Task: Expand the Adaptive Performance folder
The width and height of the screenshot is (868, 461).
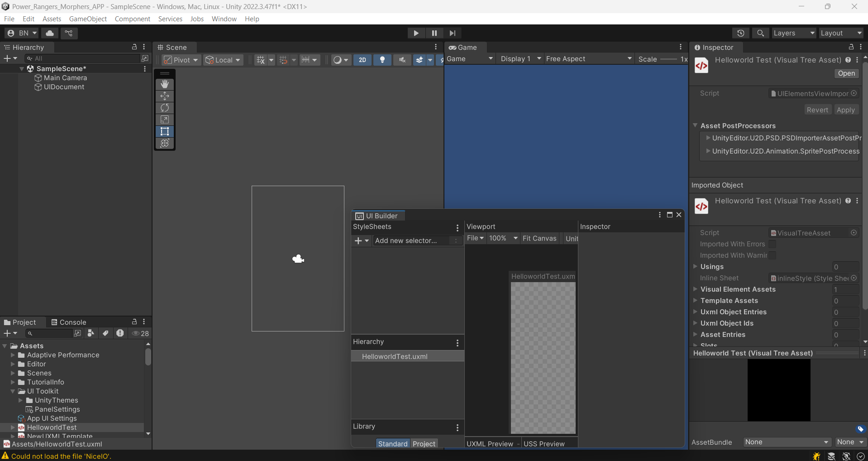Action: click(x=13, y=355)
